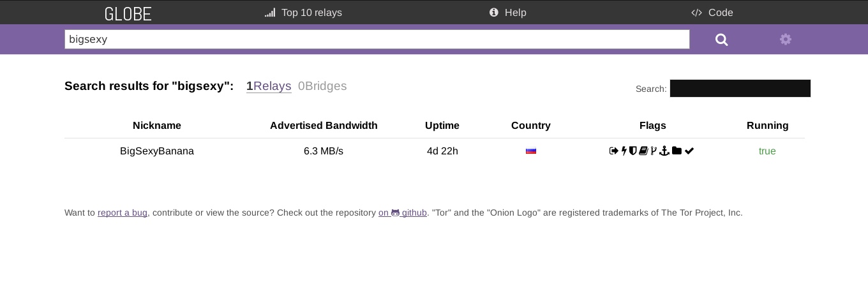Viewport: 868px width, 289px height.
Task: Click the Stable anchor flag icon
Action: (x=664, y=151)
